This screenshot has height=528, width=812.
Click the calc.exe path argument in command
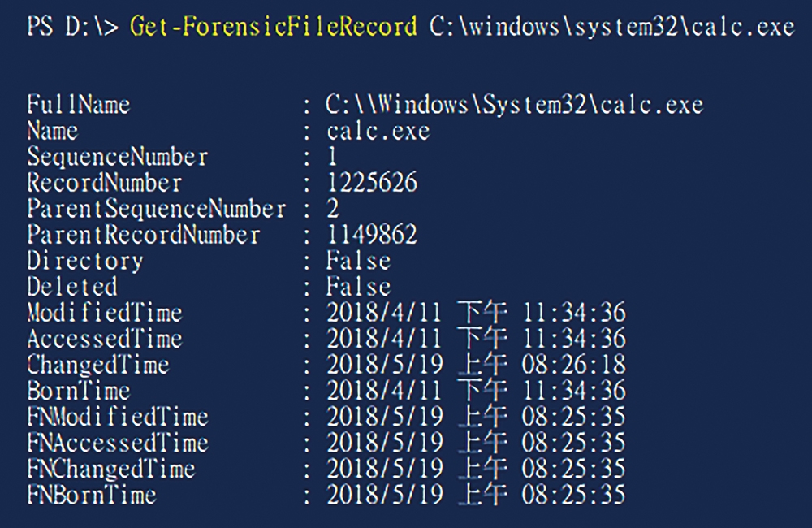click(x=612, y=27)
